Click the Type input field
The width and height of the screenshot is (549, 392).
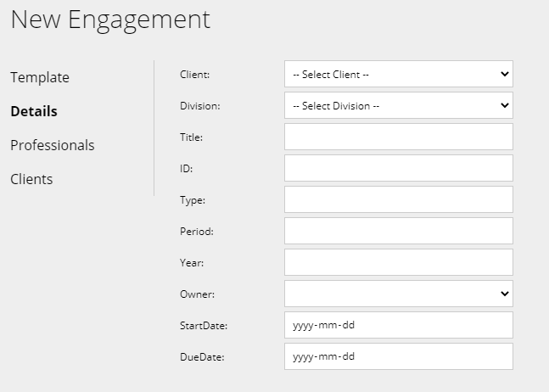(398, 199)
